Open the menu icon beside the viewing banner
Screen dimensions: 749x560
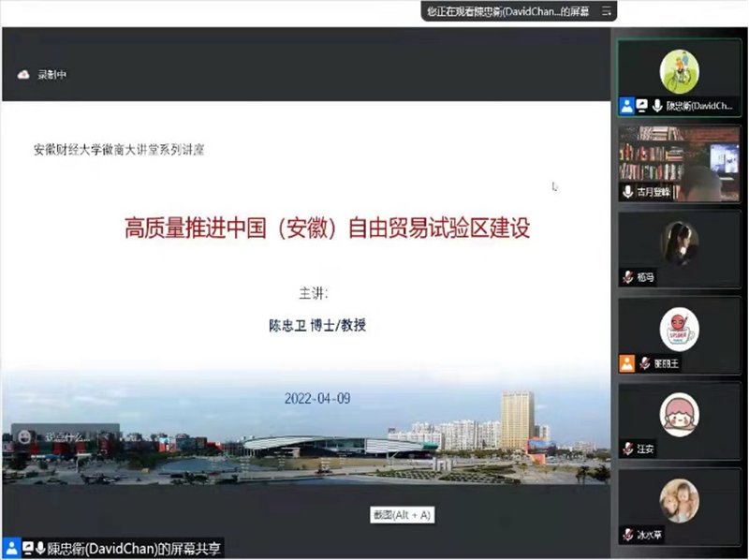[606, 11]
